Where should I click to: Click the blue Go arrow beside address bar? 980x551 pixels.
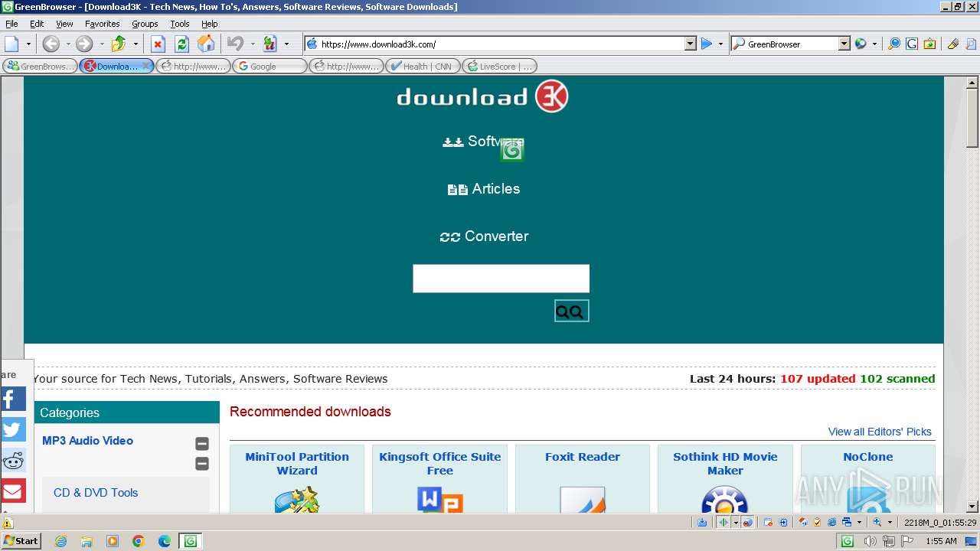[707, 44]
